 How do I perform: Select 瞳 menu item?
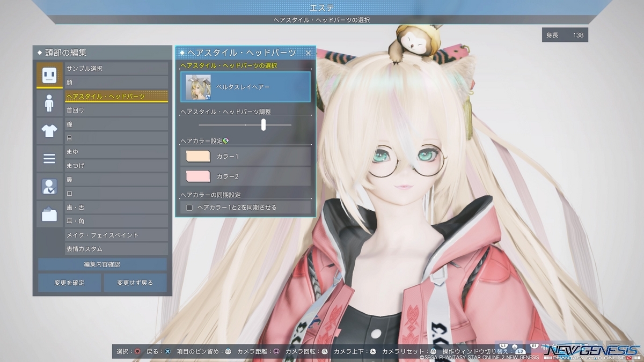pos(116,124)
